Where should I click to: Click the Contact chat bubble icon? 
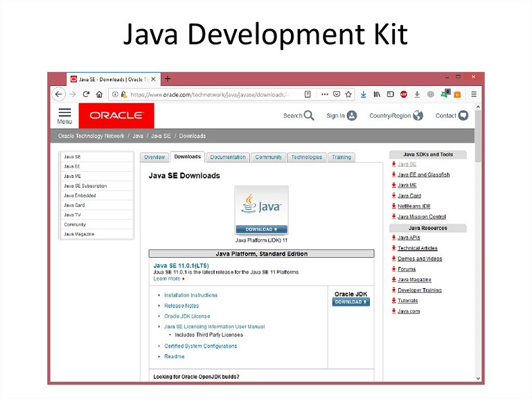(x=463, y=116)
